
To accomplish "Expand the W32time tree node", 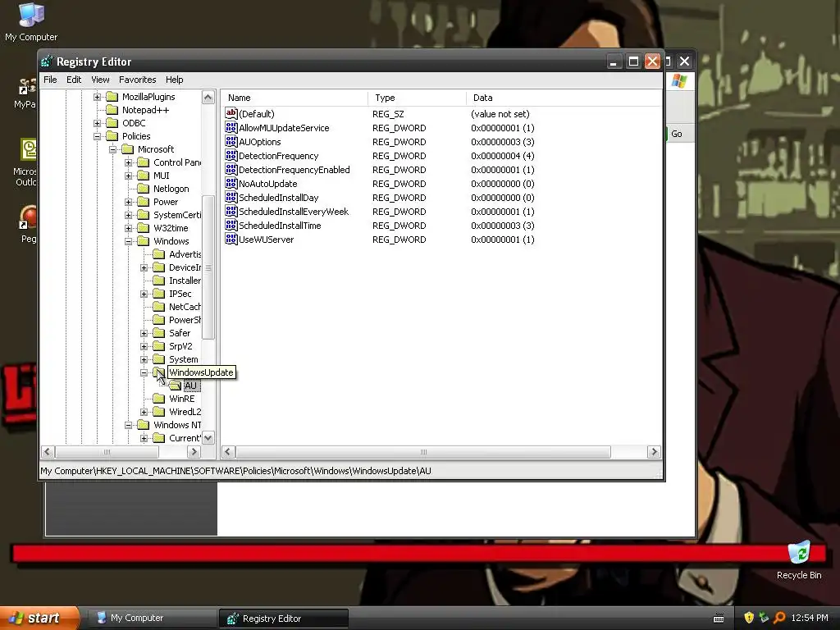I will click(x=128, y=228).
